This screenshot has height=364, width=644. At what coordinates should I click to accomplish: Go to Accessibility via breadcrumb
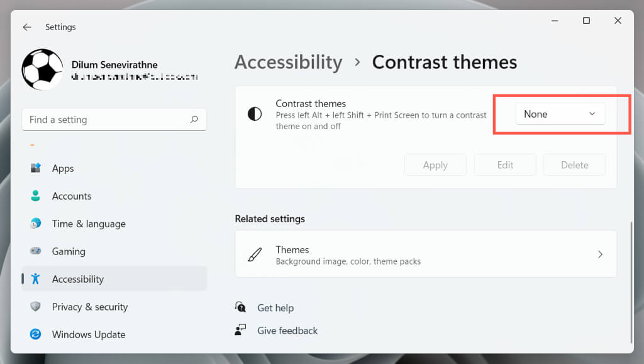coord(288,62)
